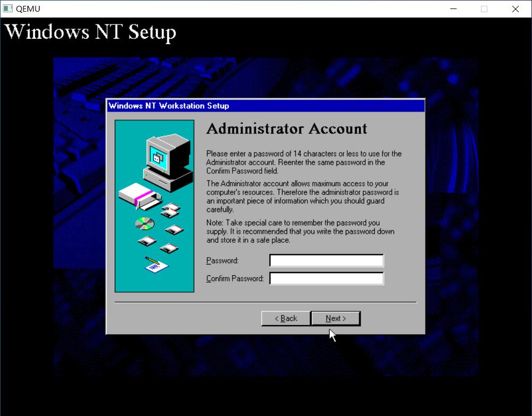Click the rightmost floppy disk in the teal panel

[175, 229]
